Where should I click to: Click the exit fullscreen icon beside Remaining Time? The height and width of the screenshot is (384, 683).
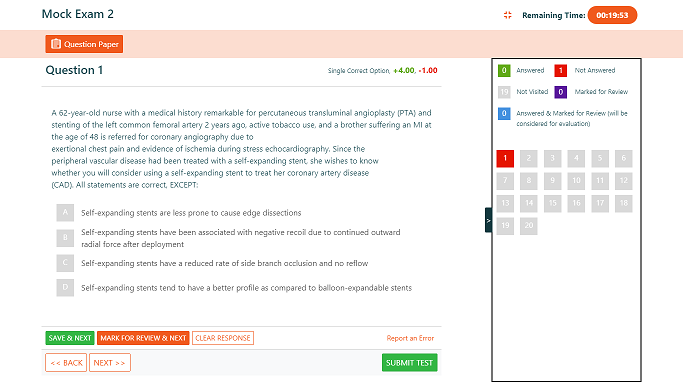tap(507, 15)
